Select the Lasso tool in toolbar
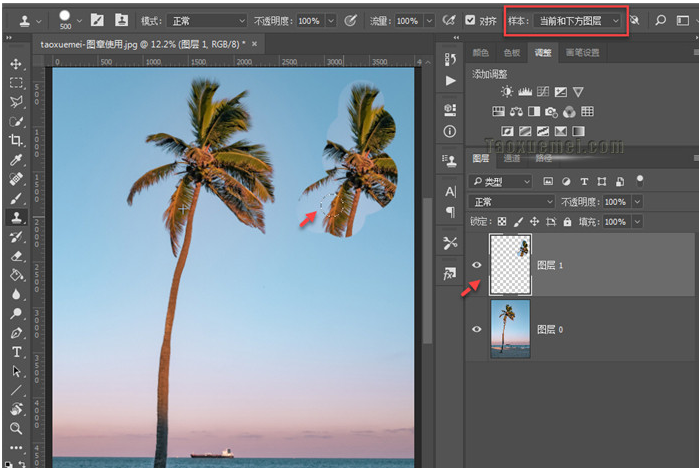 [x=17, y=102]
